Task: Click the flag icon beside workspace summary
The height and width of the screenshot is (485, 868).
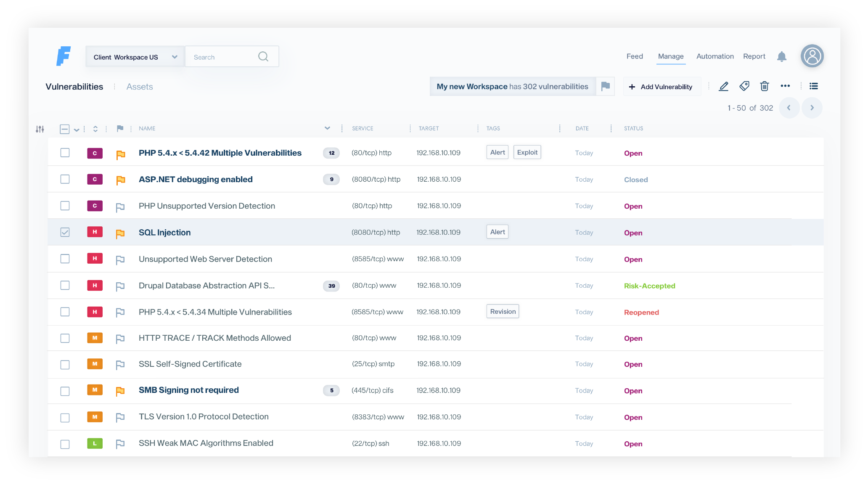Action: click(605, 86)
